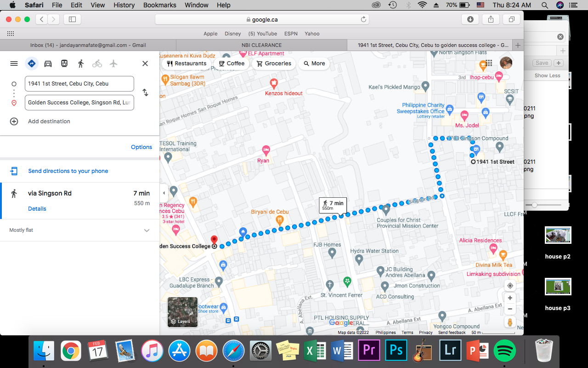588x368 pixels.
Task: Select the walking travel mode icon
Action: (81, 63)
